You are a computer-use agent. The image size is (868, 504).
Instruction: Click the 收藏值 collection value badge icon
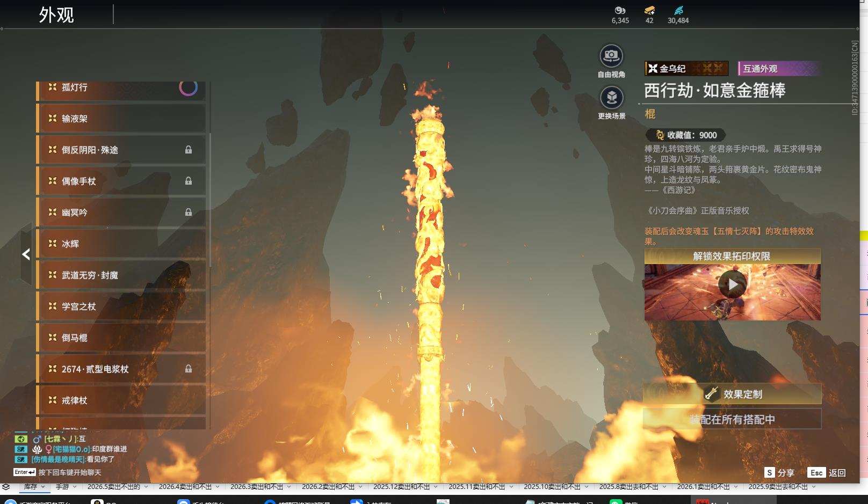[660, 135]
